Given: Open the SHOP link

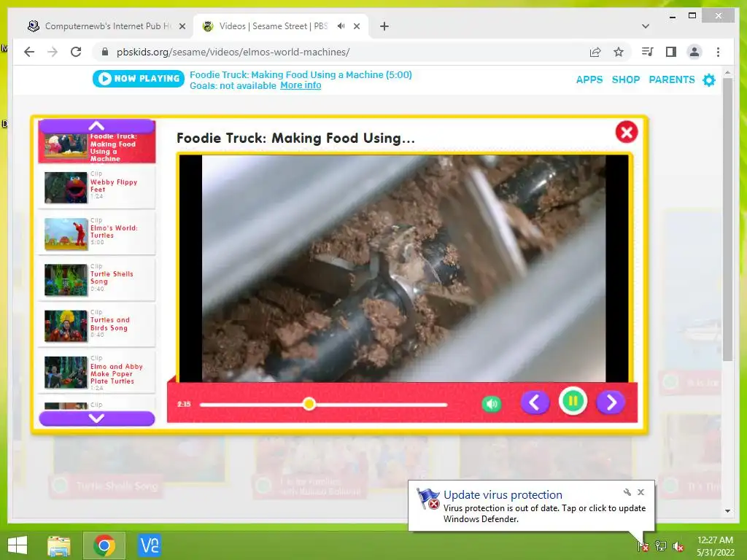Looking at the screenshot, I should [625, 79].
